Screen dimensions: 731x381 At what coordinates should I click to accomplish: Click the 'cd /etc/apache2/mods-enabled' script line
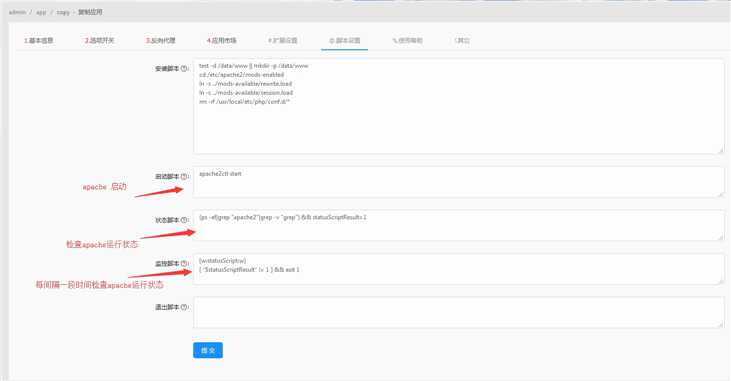241,75
